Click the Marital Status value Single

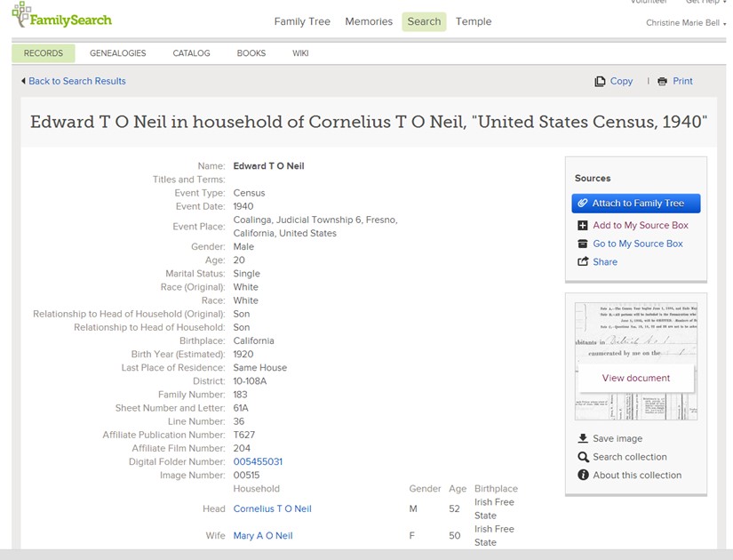pyautogui.click(x=246, y=274)
